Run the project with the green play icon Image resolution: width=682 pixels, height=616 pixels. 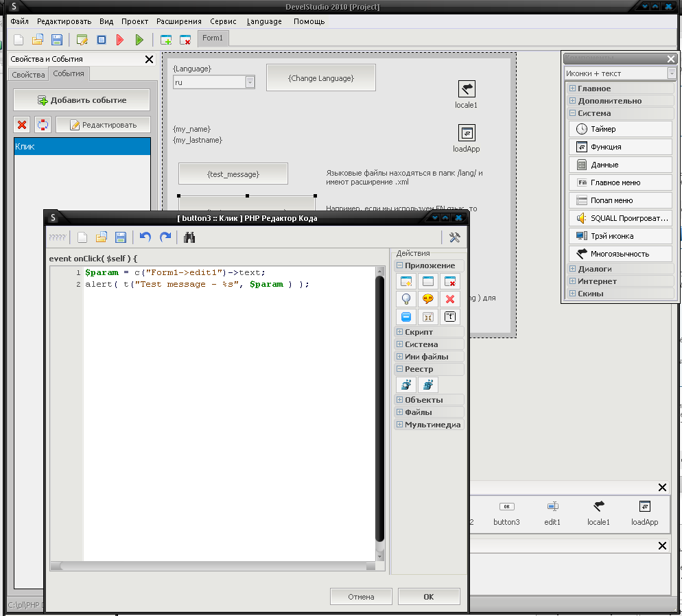(139, 40)
